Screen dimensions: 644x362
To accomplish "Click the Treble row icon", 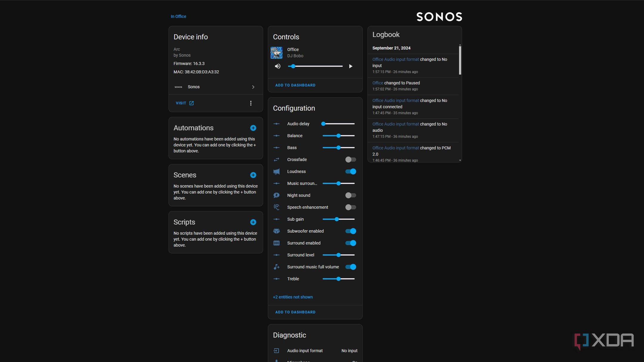I will click(277, 279).
